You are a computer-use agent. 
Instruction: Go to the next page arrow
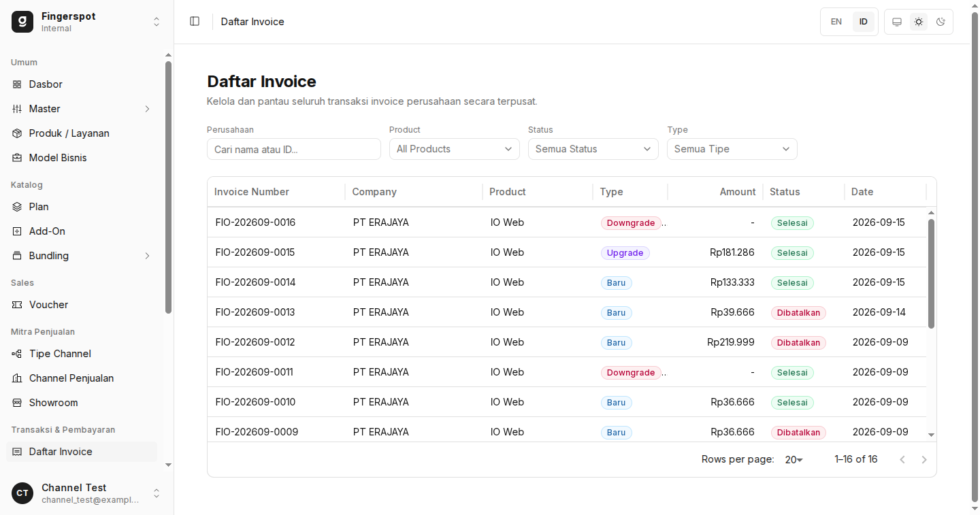(924, 460)
